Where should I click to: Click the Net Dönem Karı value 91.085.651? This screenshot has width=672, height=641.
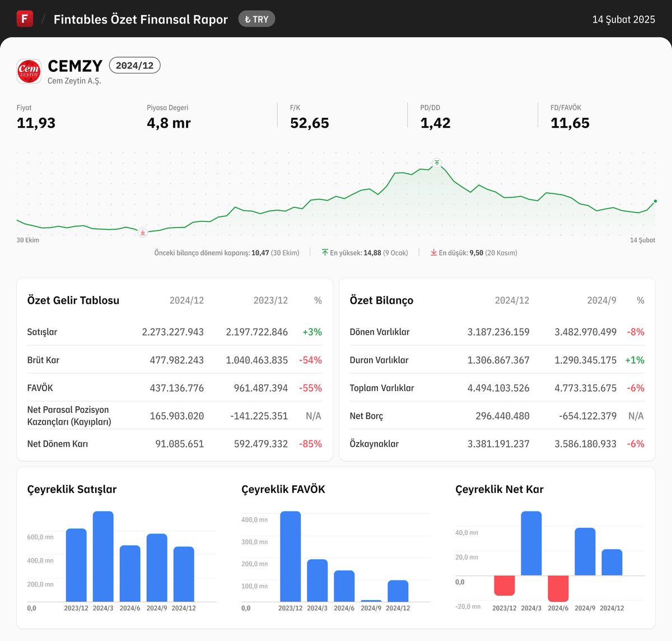[180, 444]
